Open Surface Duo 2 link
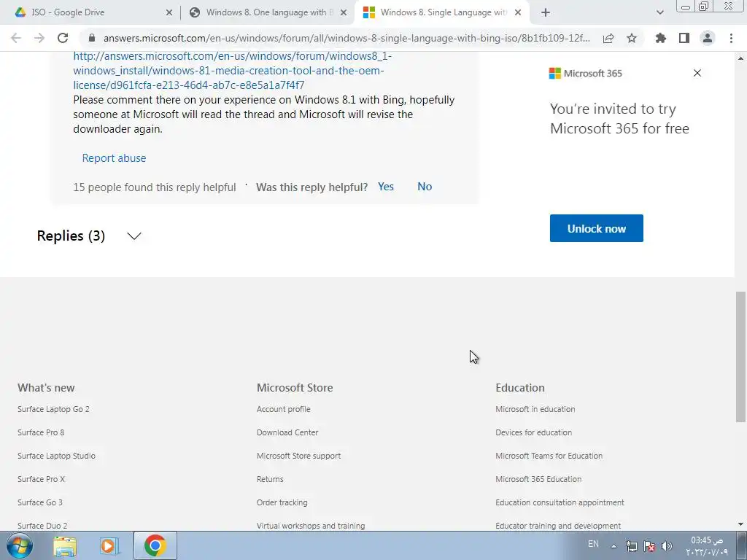This screenshot has width=747, height=560. (42, 526)
